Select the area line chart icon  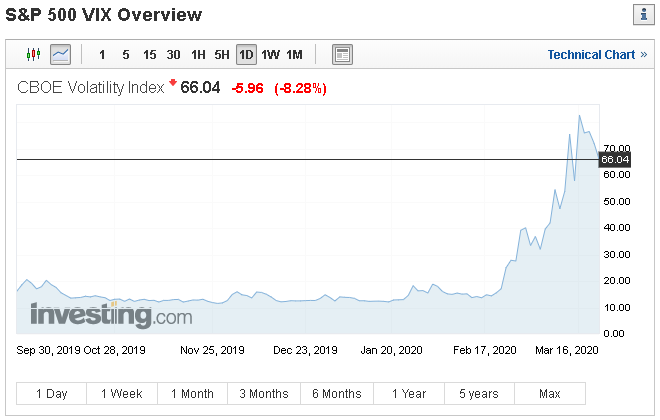(x=60, y=54)
